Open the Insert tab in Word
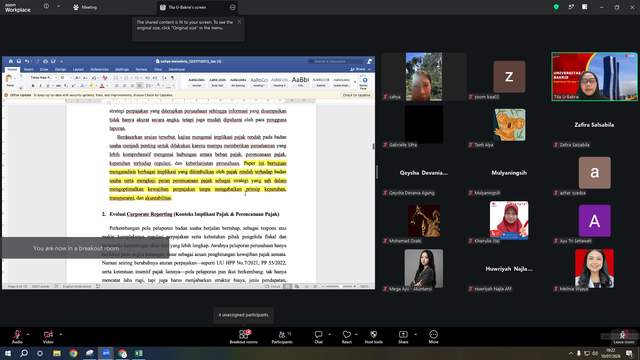The image size is (640, 360). point(29,69)
